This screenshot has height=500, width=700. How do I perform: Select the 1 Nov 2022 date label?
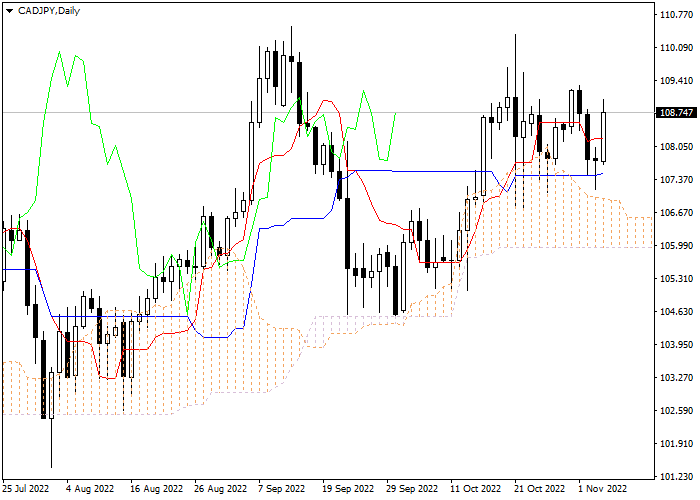tap(603, 489)
